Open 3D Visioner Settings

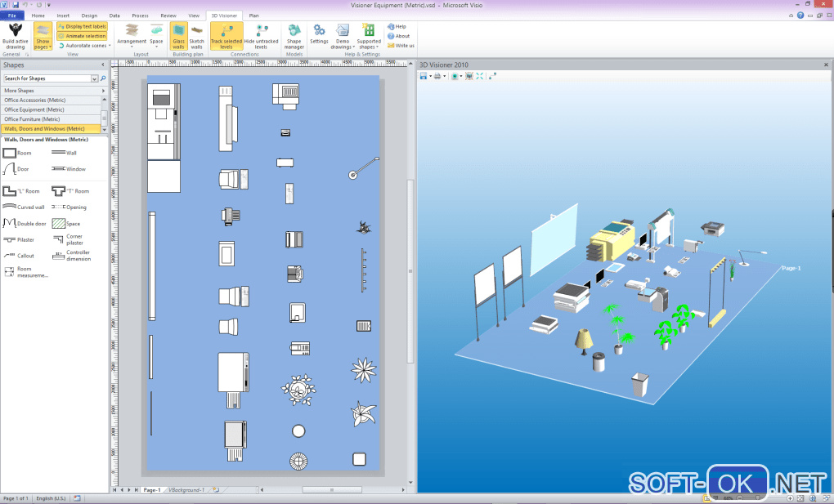click(319, 33)
